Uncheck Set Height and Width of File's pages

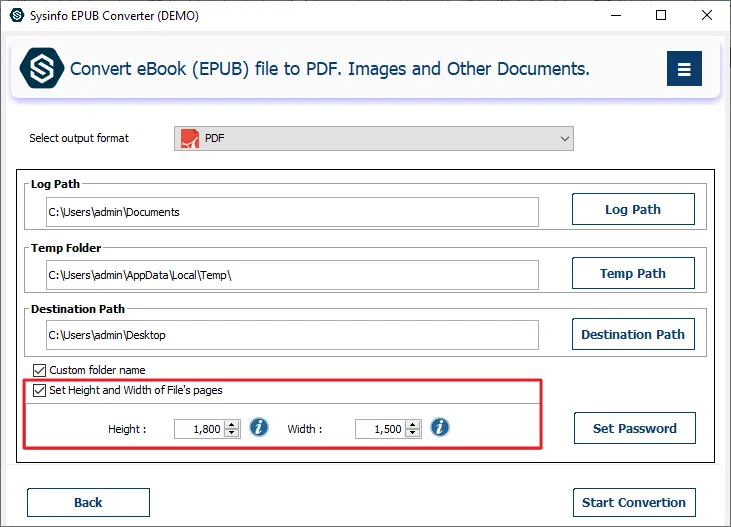pos(39,390)
